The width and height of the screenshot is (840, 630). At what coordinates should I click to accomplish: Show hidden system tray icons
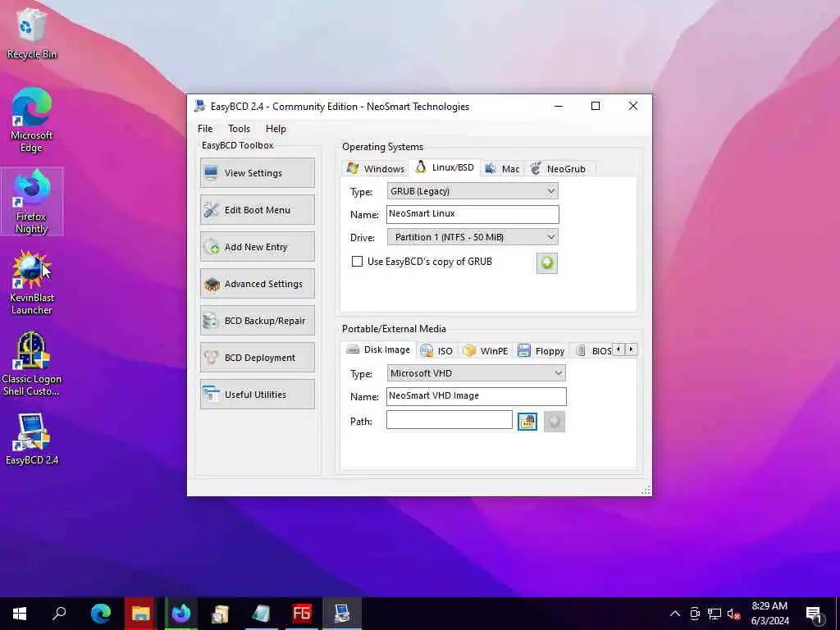point(675,614)
